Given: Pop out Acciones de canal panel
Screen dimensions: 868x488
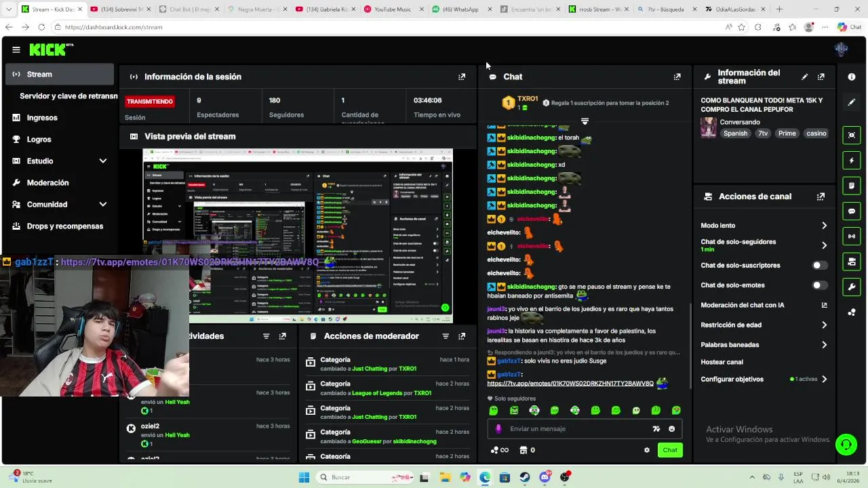Looking at the screenshot, I should (821, 197).
